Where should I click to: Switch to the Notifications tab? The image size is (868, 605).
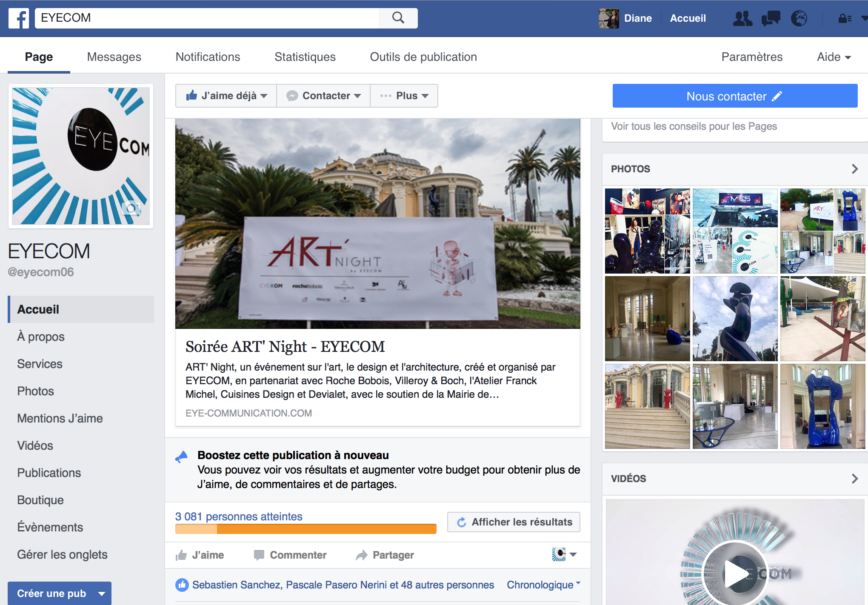(x=208, y=57)
